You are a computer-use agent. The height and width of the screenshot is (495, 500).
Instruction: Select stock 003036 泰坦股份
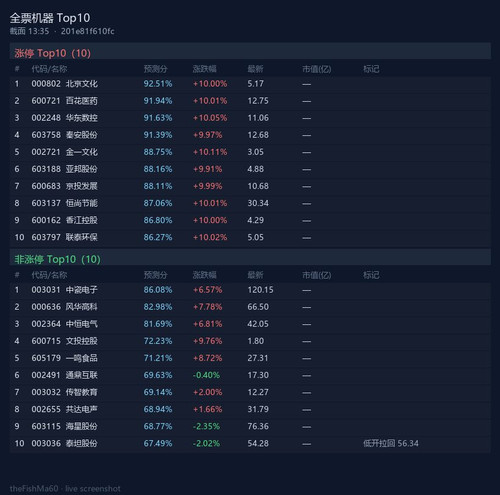click(64, 443)
